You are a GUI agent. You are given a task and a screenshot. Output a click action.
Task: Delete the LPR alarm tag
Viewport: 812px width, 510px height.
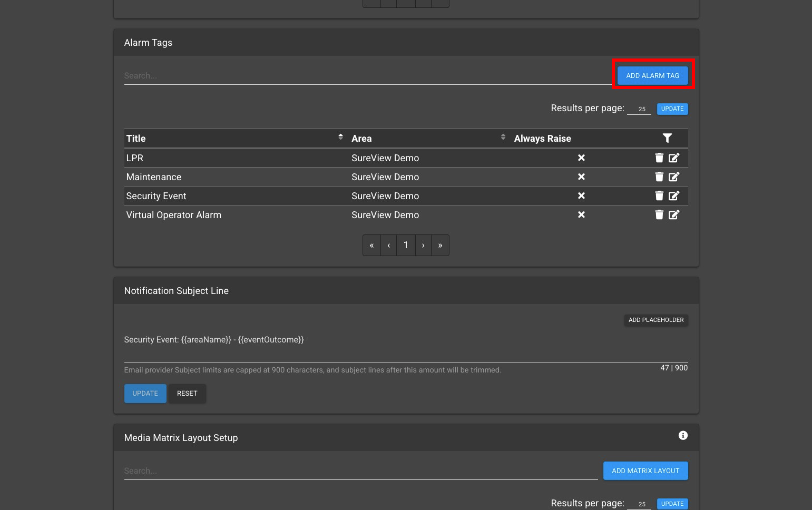659,158
